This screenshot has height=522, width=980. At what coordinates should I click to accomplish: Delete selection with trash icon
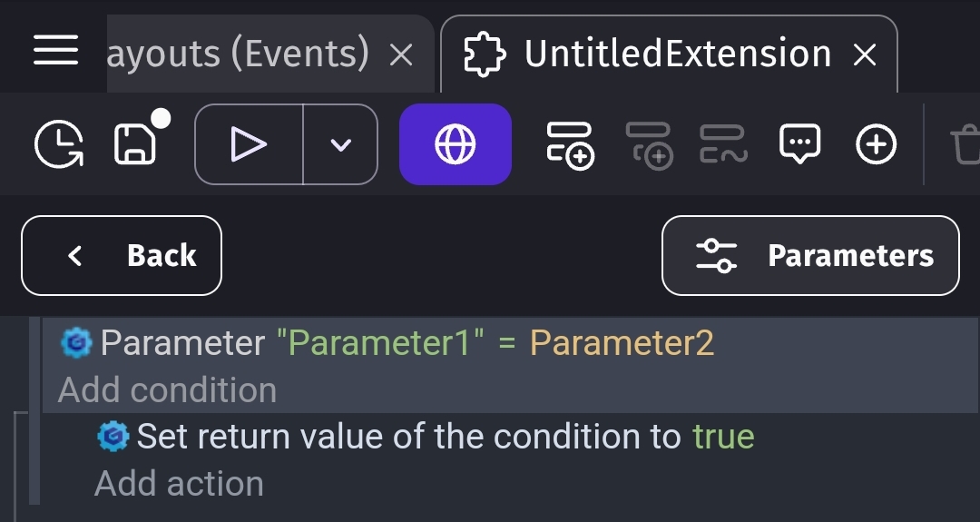(x=965, y=144)
